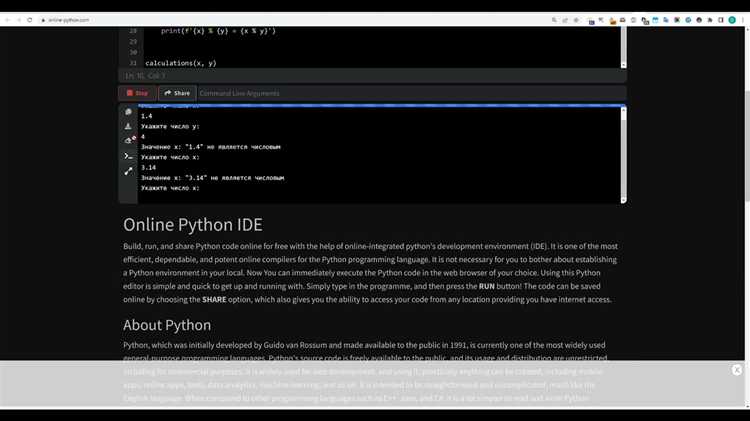This screenshot has width=750, height=421.
Task: Click the bold SHARE word in description
Action: point(214,299)
